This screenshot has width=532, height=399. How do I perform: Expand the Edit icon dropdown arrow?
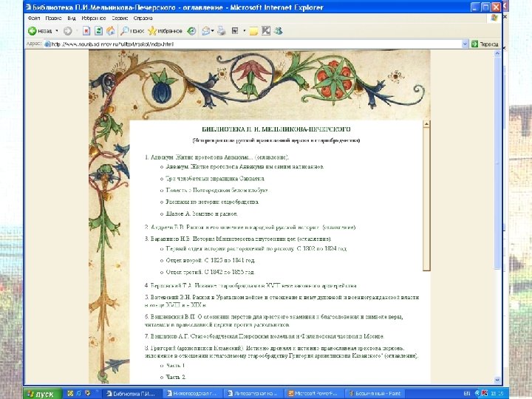pos(245,31)
